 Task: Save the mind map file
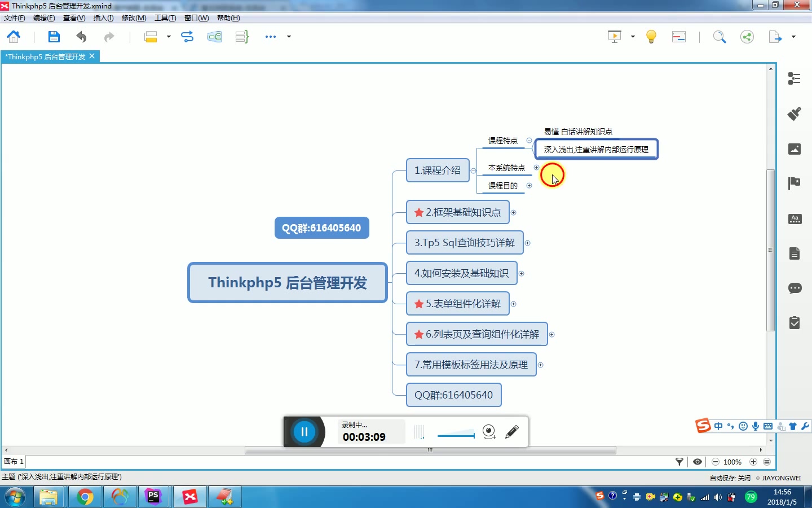coord(54,37)
